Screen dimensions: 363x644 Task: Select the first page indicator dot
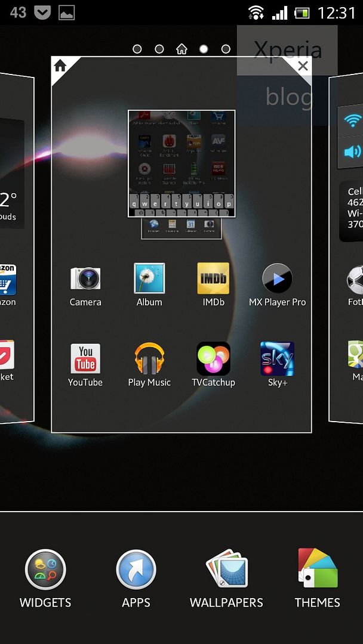click(137, 49)
